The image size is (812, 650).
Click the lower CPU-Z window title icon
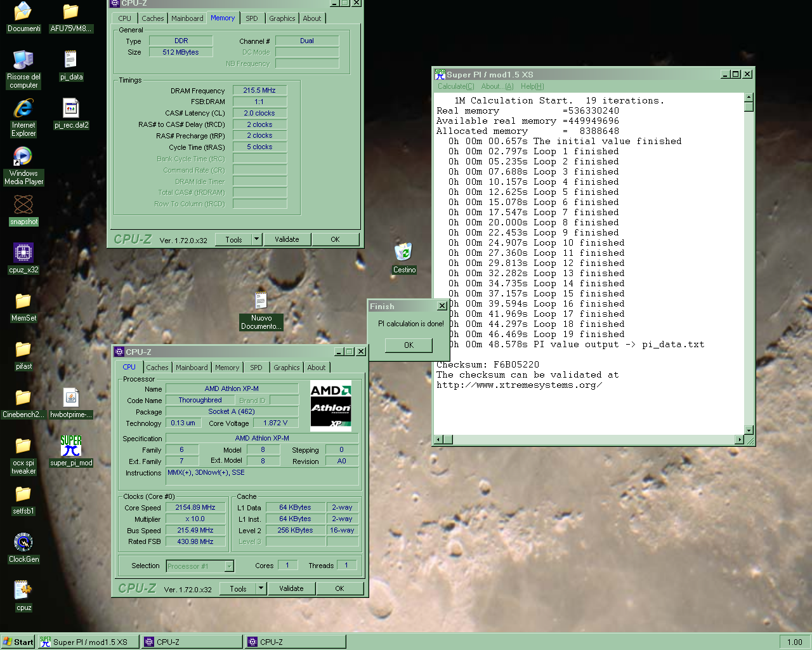coord(119,352)
